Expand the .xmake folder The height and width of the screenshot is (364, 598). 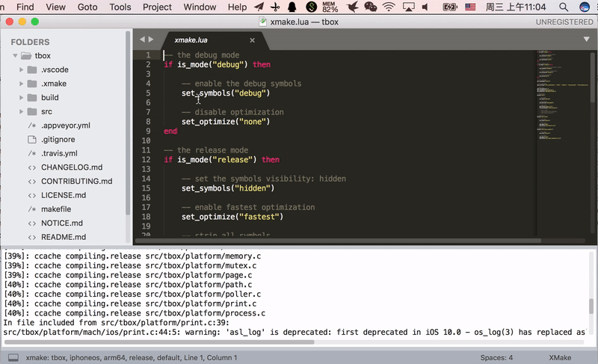(22, 84)
